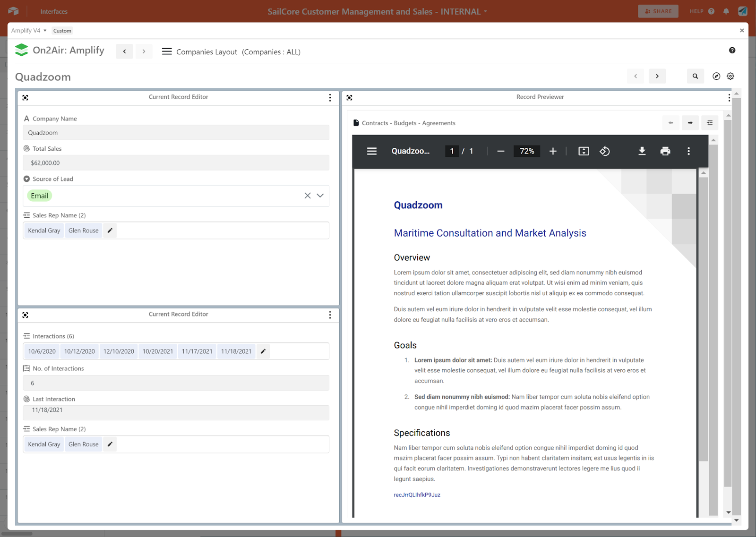Click the fit to page icon
Viewport: 756px width, 537px height.
(584, 151)
